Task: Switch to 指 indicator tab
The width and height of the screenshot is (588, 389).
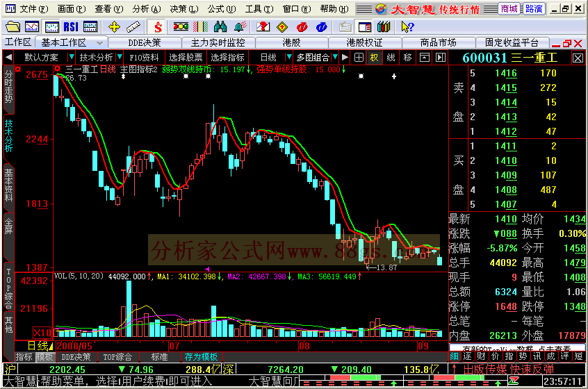Action: 509,356
